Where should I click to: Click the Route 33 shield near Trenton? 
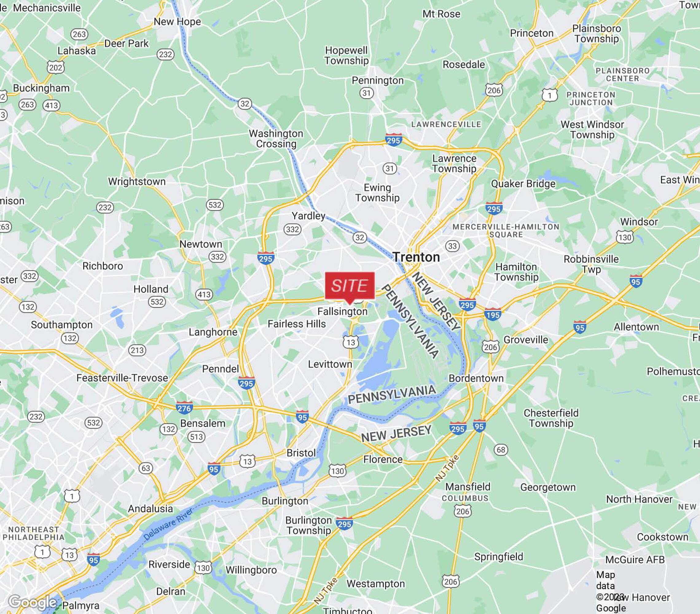click(452, 246)
